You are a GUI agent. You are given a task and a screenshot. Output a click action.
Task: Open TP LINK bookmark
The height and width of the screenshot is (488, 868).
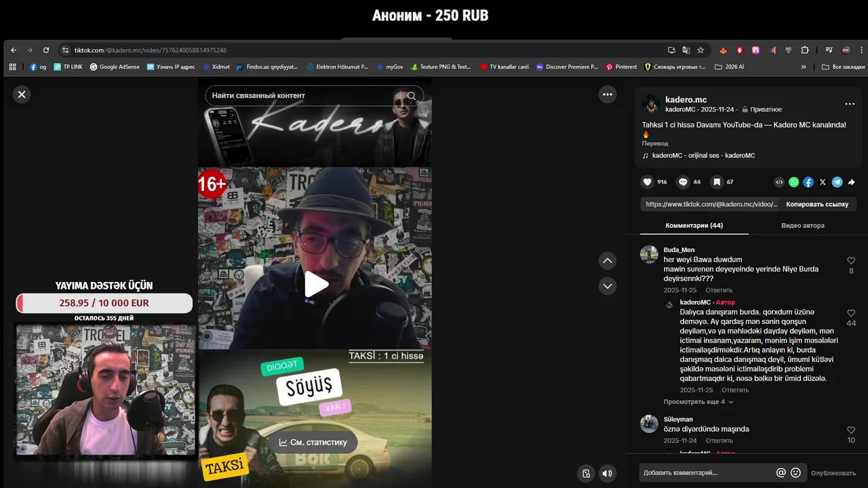coord(68,67)
